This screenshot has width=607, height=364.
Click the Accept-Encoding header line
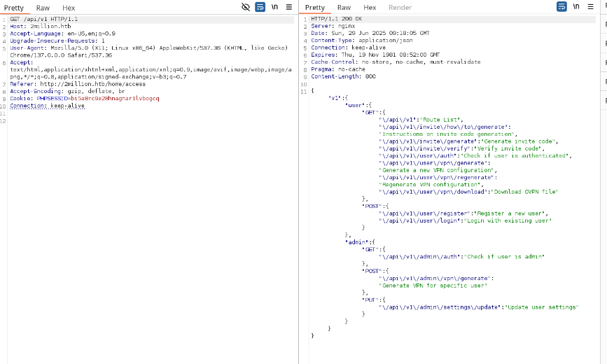(x=67, y=92)
